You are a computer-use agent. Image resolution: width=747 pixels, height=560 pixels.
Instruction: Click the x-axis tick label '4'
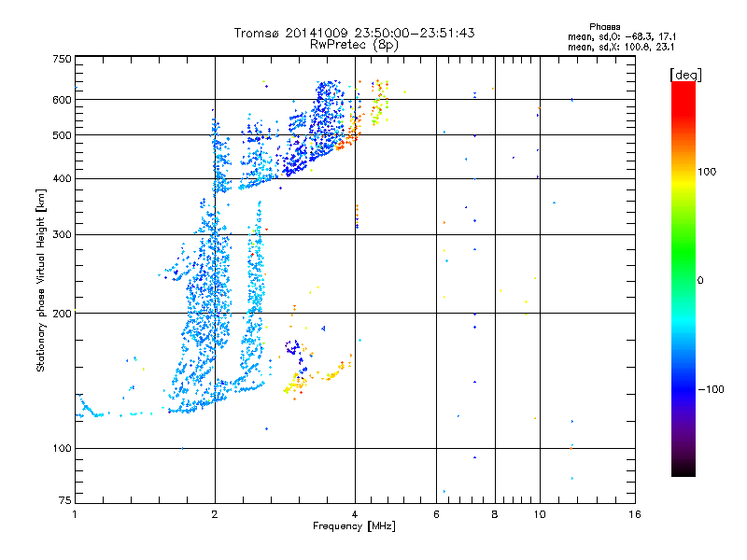tap(355, 514)
